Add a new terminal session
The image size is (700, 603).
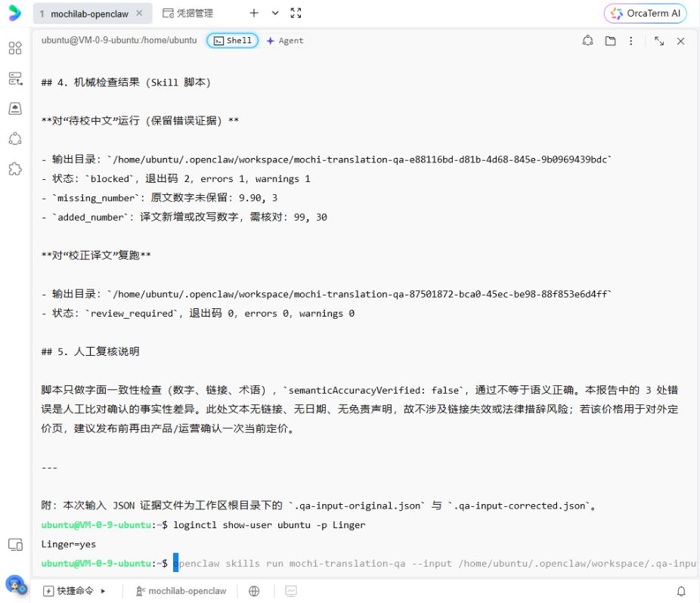click(254, 13)
